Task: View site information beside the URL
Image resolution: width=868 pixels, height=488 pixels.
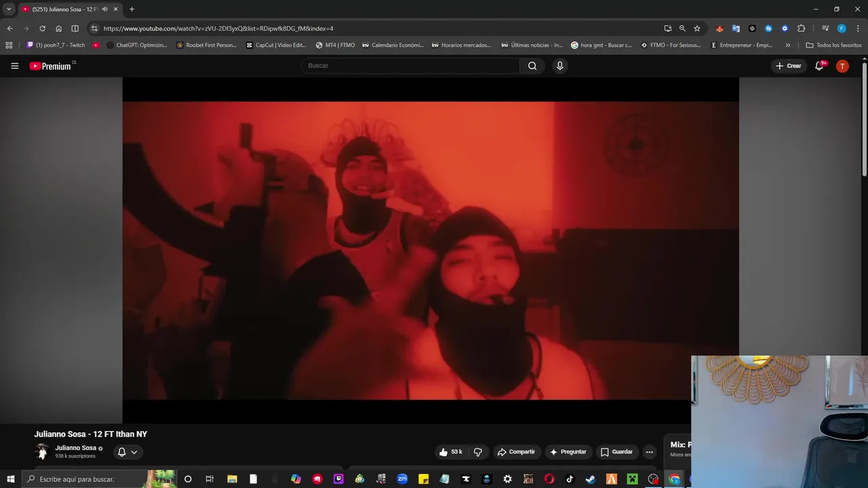Action: coord(94,28)
